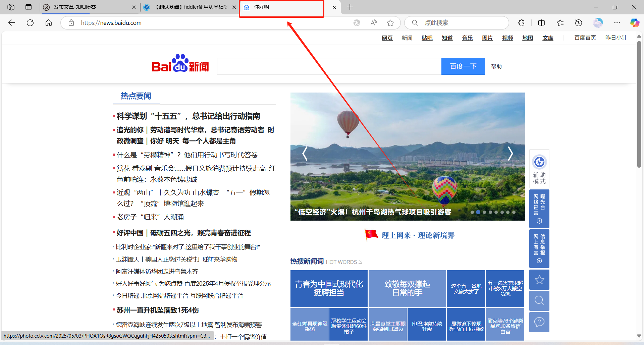The width and height of the screenshot is (644, 345).
Task: Open the tab actions menu icon
Action: click(29, 7)
